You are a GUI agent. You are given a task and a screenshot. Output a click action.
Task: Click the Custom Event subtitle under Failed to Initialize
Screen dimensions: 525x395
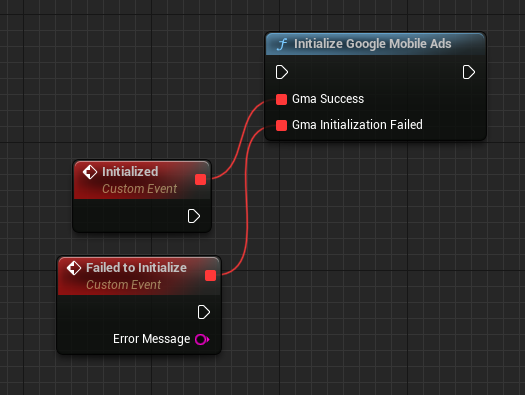tap(124, 285)
